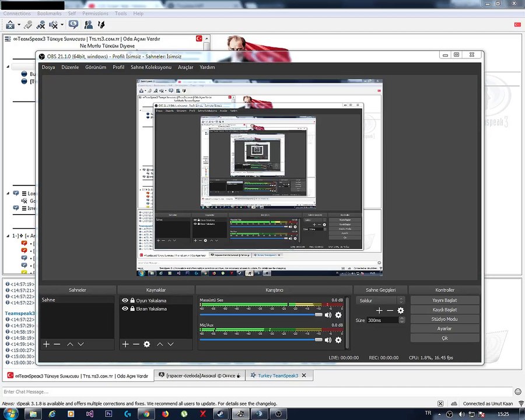The height and width of the screenshot is (420, 525).
Task: Hide the Oyun Yakalama source
Action: coord(125,300)
